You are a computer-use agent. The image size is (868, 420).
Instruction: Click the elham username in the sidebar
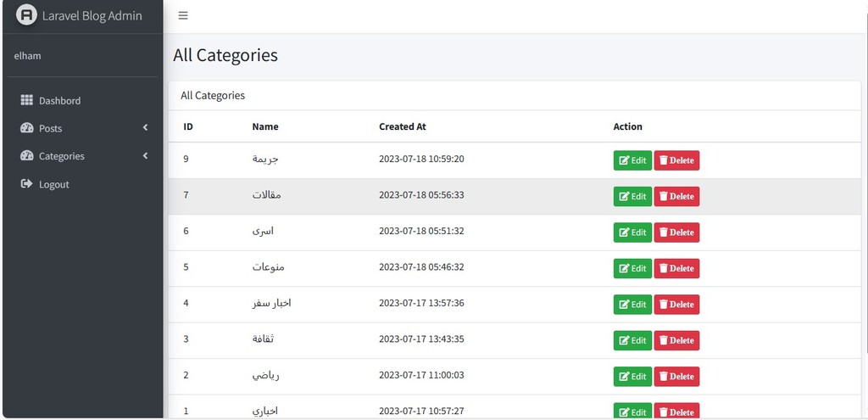[x=28, y=56]
